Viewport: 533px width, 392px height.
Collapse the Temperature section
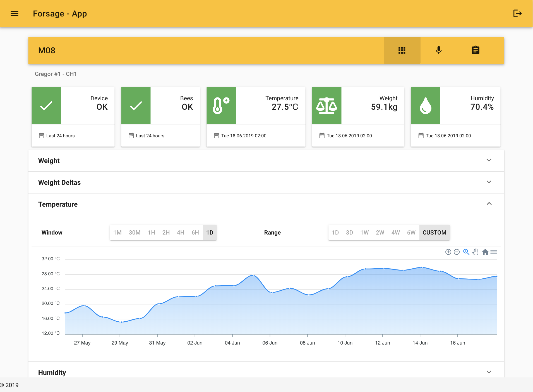489,204
